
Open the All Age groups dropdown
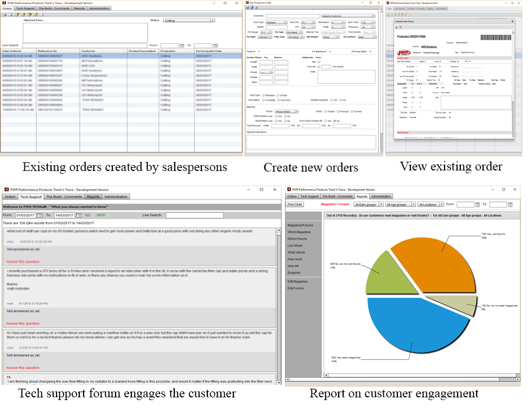tap(401, 205)
